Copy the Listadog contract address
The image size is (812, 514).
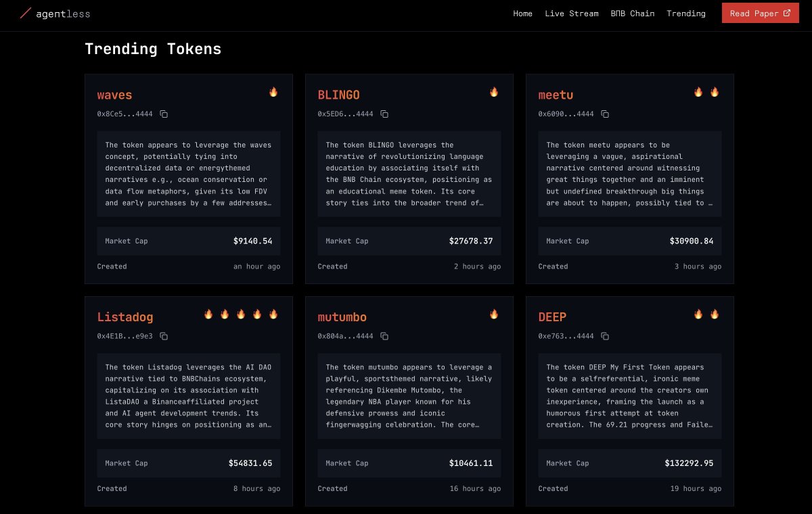point(163,336)
